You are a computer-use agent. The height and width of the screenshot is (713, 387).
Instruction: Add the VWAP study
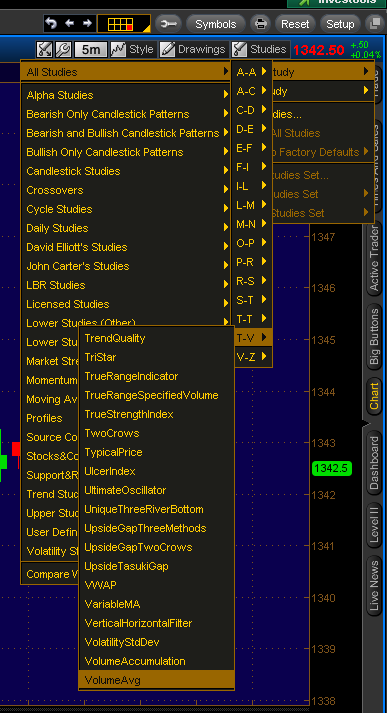click(x=156, y=585)
